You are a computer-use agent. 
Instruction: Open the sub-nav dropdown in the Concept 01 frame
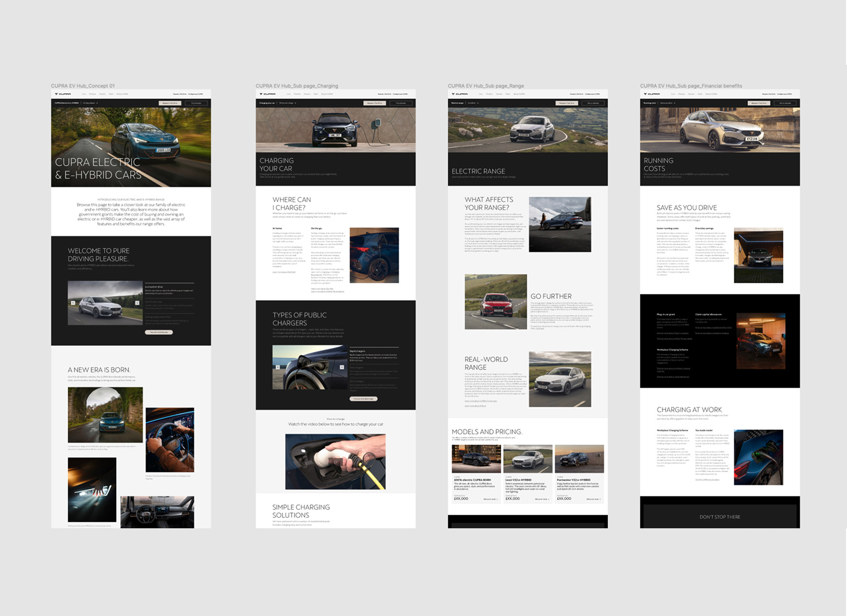90,103
